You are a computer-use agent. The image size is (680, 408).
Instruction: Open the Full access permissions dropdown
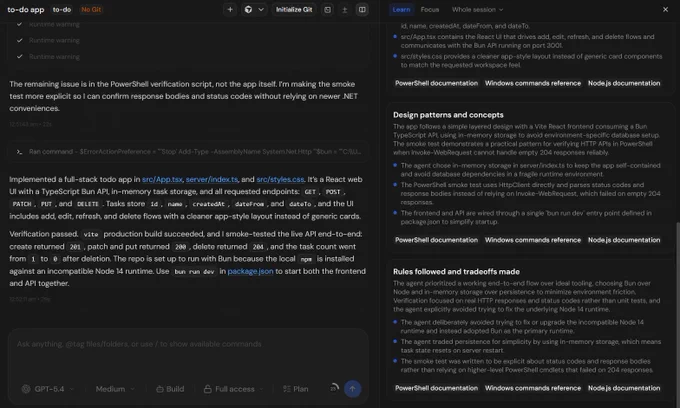(234, 389)
